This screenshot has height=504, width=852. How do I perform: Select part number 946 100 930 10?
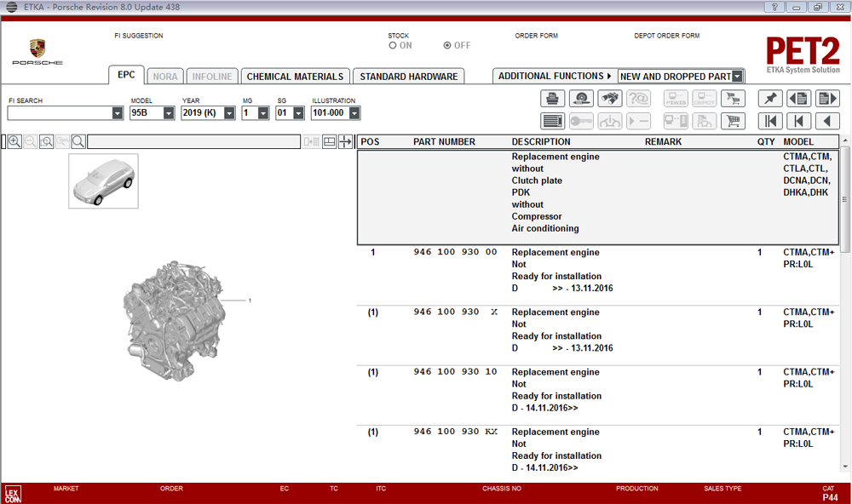tap(455, 371)
